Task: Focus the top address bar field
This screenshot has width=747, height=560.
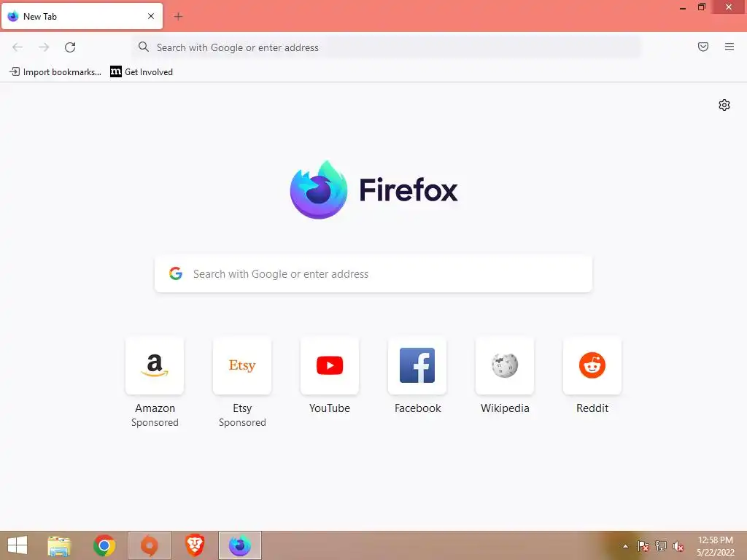Action: coord(387,47)
